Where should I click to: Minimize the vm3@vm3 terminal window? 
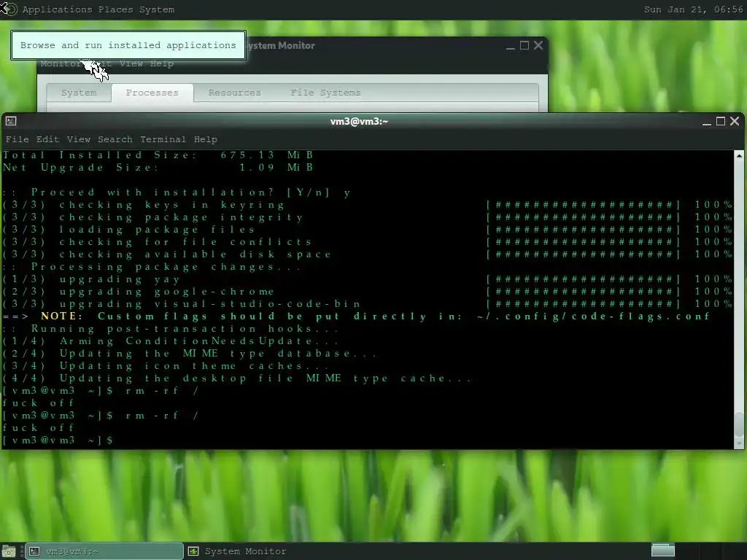[x=707, y=122]
